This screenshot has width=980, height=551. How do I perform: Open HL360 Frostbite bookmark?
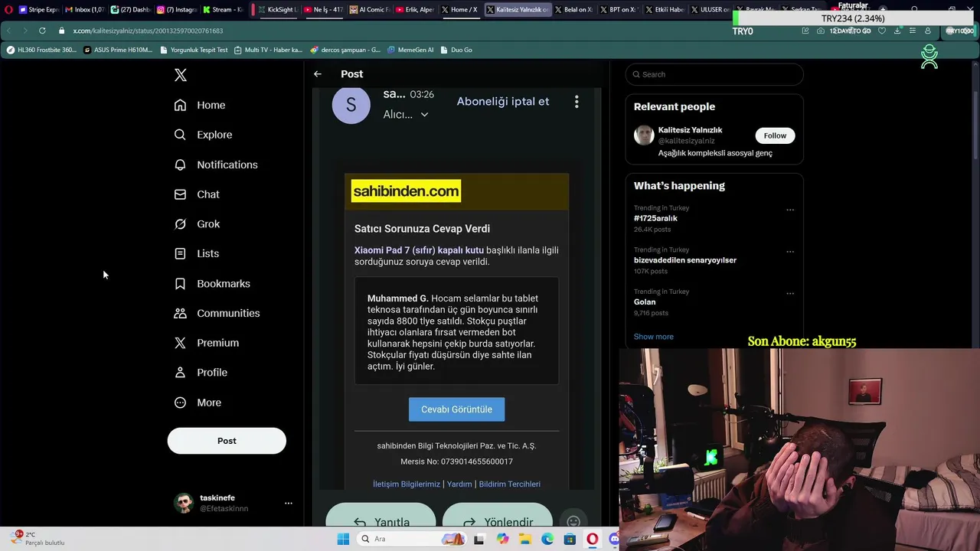(42, 50)
